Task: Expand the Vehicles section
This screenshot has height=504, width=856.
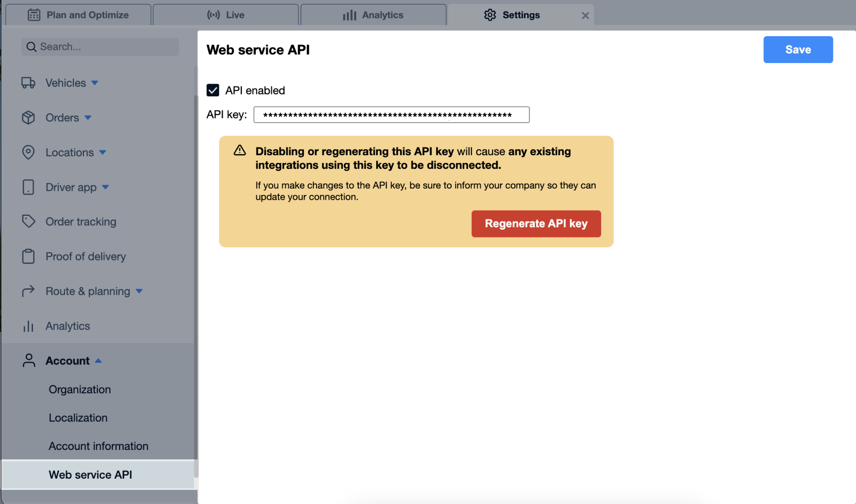Action: point(95,83)
